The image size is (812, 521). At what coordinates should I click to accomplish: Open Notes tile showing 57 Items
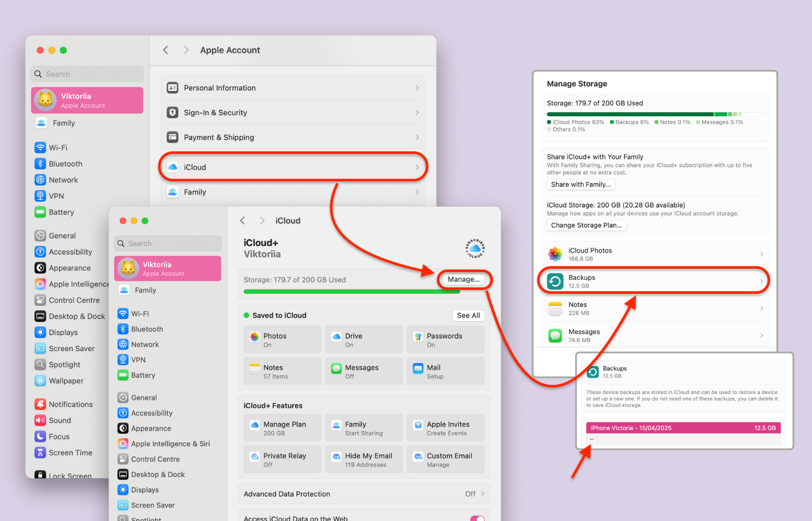(x=282, y=371)
